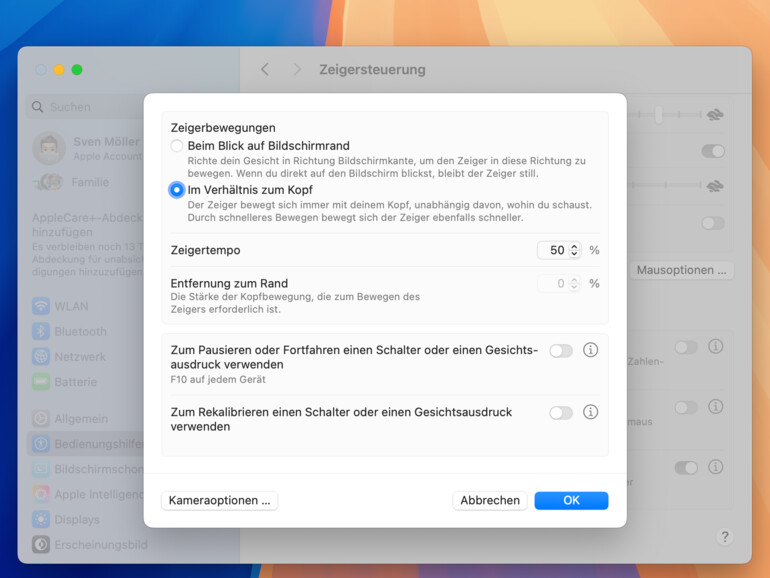This screenshot has width=770, height=578.
Task: Open info icon in the Zahlen- row
Action: (715, 346)
